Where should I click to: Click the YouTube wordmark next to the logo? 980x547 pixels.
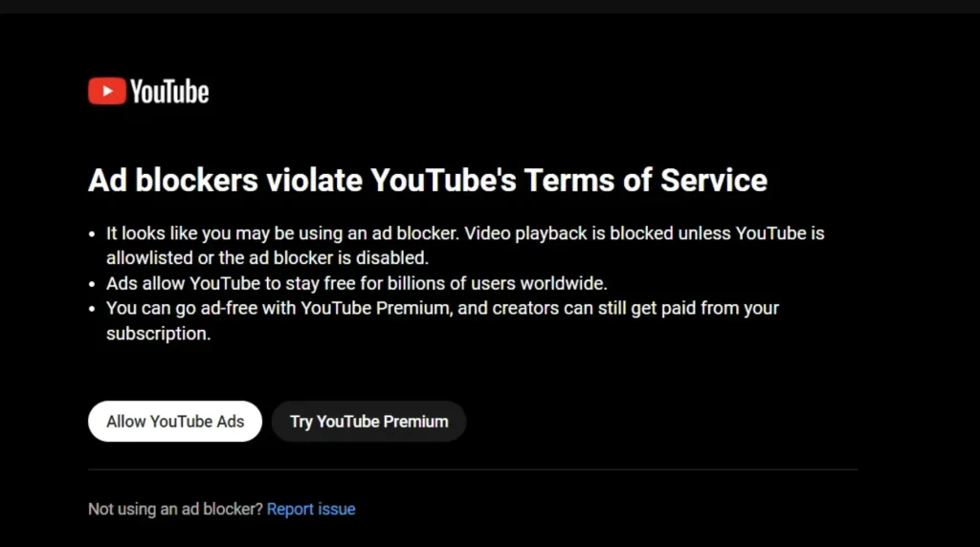[x=169, y=92]
